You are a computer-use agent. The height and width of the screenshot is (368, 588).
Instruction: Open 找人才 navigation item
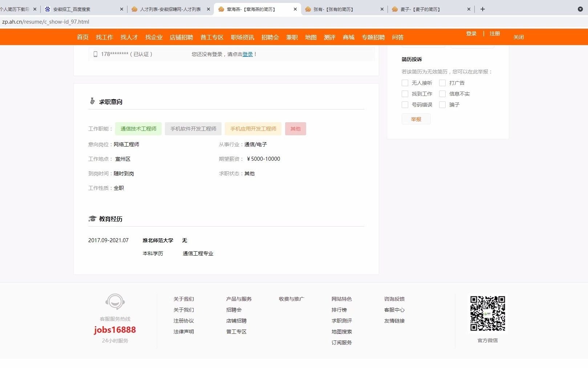[x=129, y=37]
